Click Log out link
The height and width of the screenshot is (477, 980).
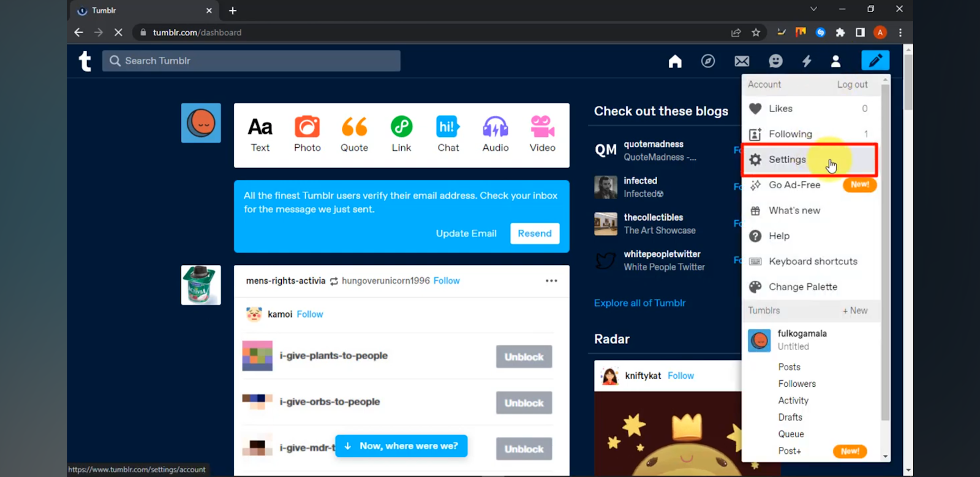(x=852, y=85)
